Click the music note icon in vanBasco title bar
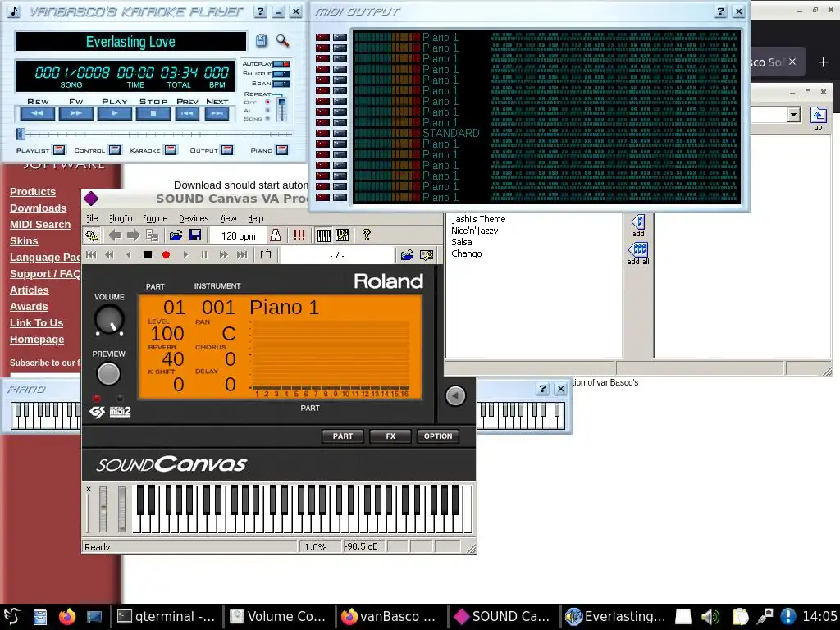840x630 pixels. (13, 11)
